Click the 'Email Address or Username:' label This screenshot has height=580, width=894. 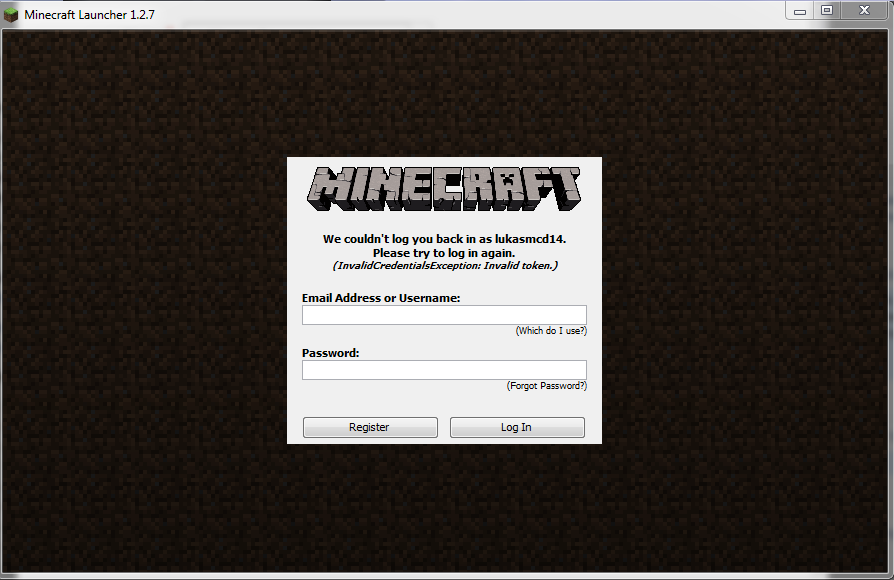coord(381,298)
